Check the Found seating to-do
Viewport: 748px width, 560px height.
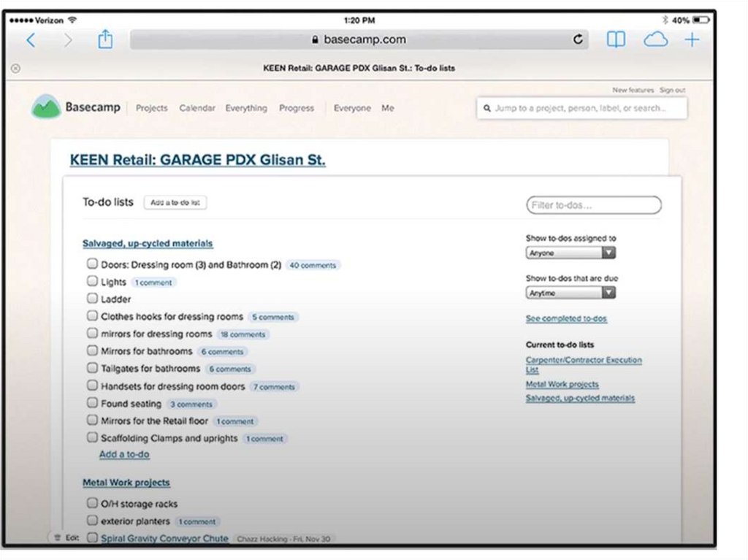[92, 403]
